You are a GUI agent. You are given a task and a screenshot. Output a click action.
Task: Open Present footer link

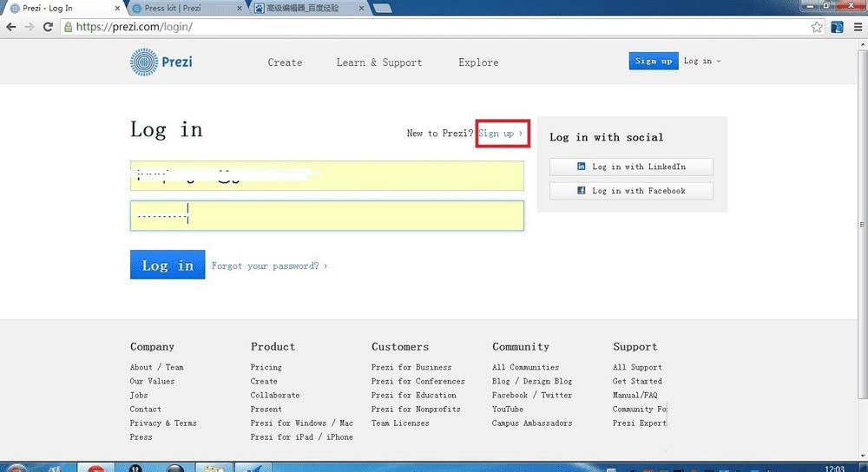click(266, 409)
